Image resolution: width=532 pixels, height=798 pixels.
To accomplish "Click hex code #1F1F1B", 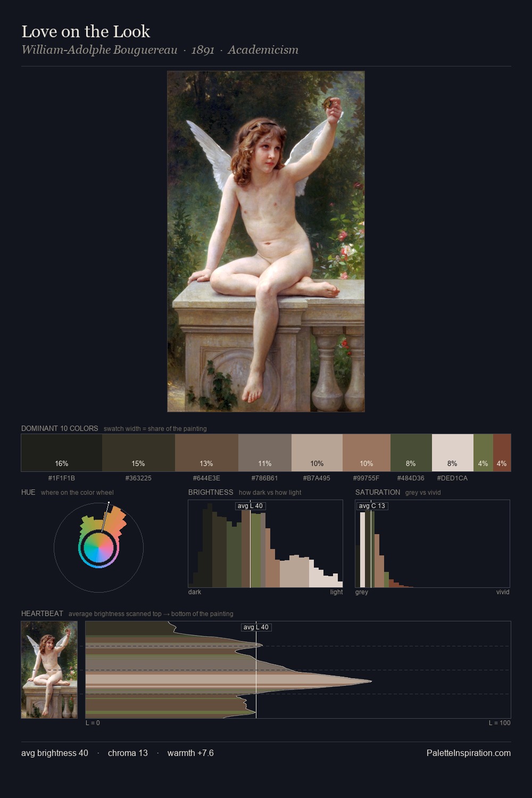I will (62, 478).
